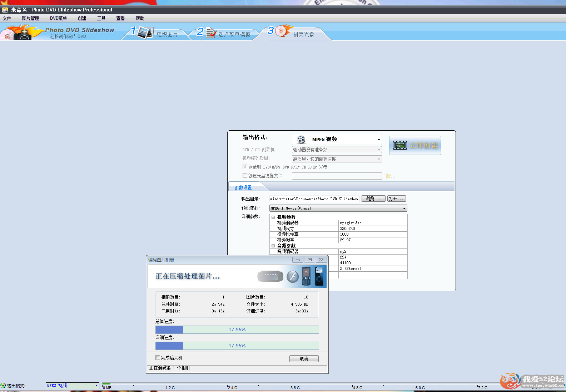The image size is (566, 392).
Task: Select the 视频帧率 29.97 value
Action: (x=373, y=240)
